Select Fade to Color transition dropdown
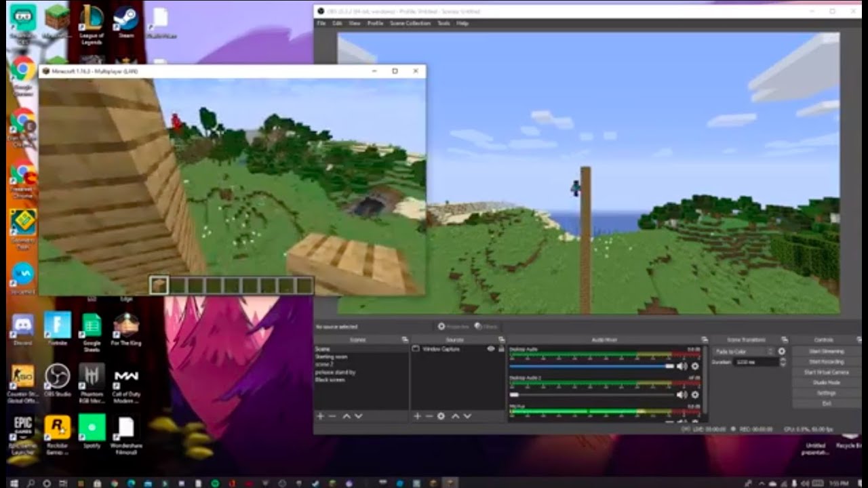 pos(743,352)
